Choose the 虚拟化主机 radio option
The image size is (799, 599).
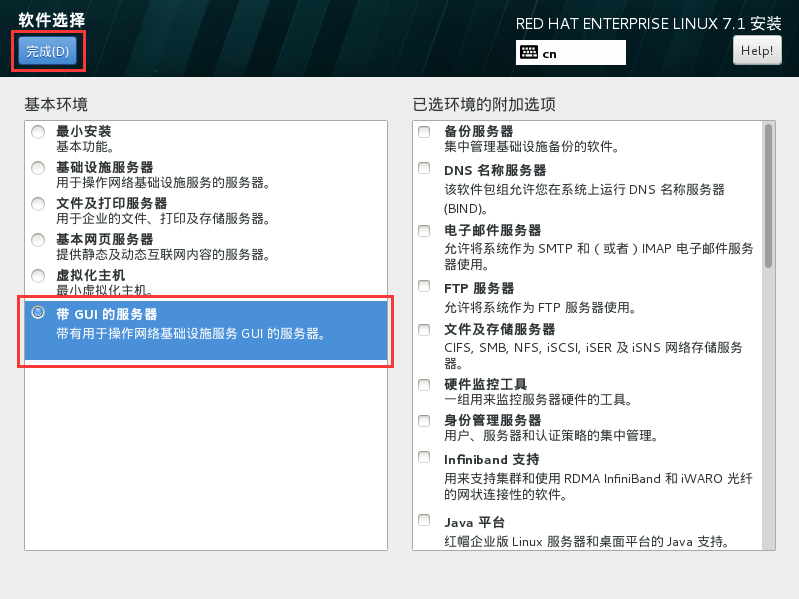38,276
